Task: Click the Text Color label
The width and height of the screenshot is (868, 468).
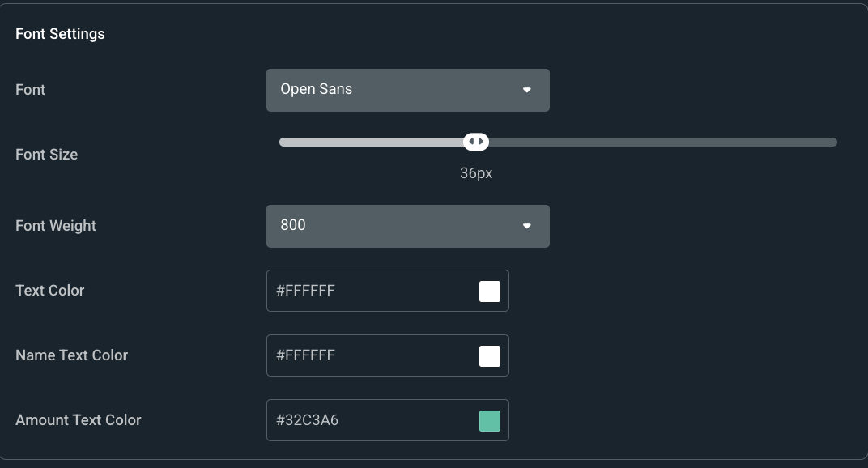Action: coord(49,291)
